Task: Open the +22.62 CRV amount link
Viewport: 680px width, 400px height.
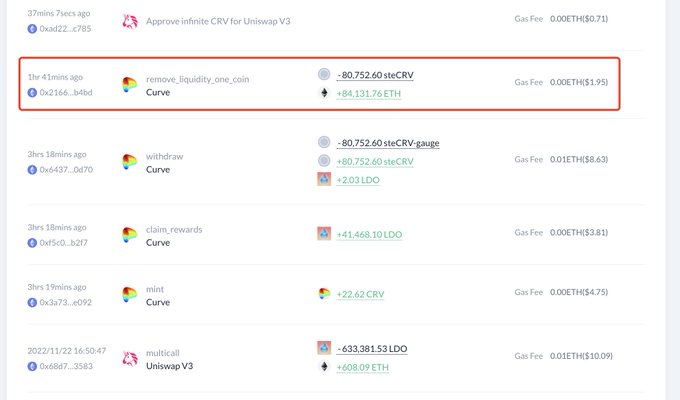Action: [360, 294]
